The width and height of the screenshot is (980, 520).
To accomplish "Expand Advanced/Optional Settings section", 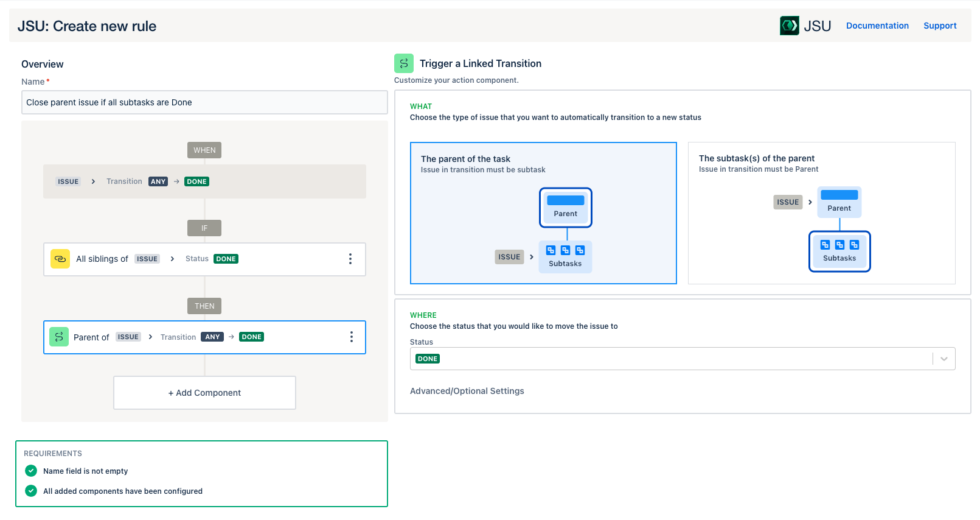I will (467, 391).
